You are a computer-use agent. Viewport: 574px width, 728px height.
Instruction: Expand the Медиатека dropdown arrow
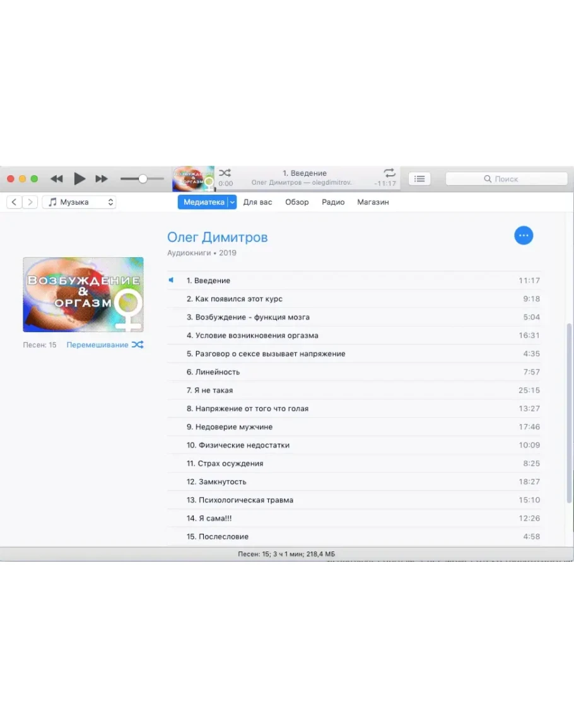232,202
